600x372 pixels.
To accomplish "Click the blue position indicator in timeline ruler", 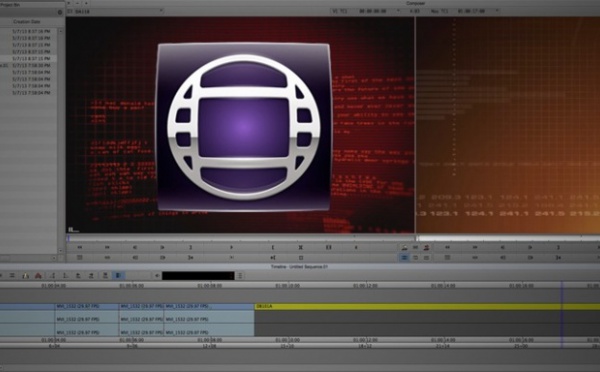I will tap(562, 286).
